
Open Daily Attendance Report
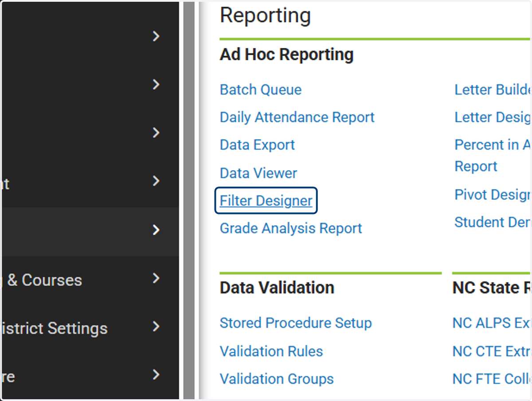point(297,117)
